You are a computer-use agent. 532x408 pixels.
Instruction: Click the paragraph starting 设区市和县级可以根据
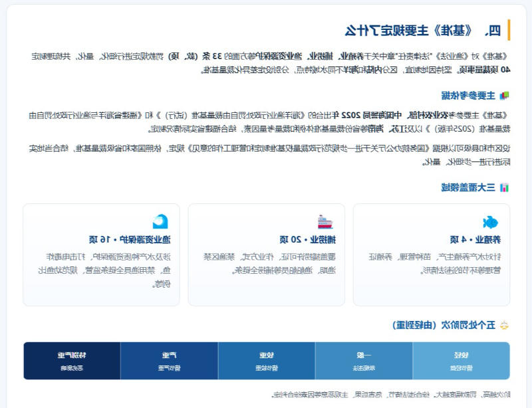point(270,155)
